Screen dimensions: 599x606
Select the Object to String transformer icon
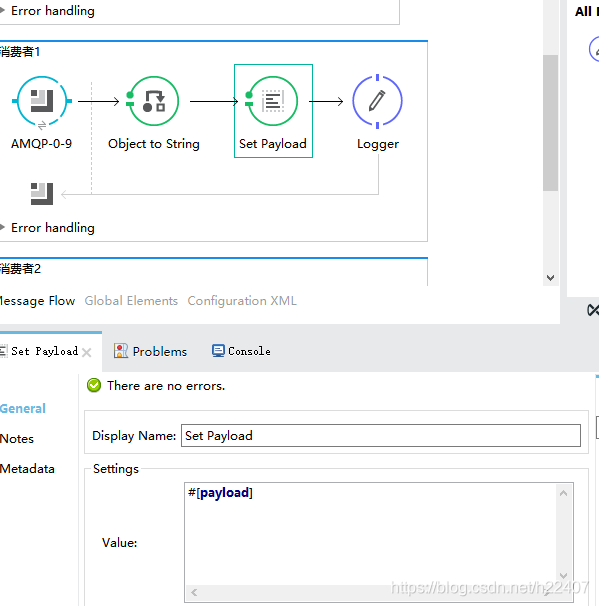[153, 101]
